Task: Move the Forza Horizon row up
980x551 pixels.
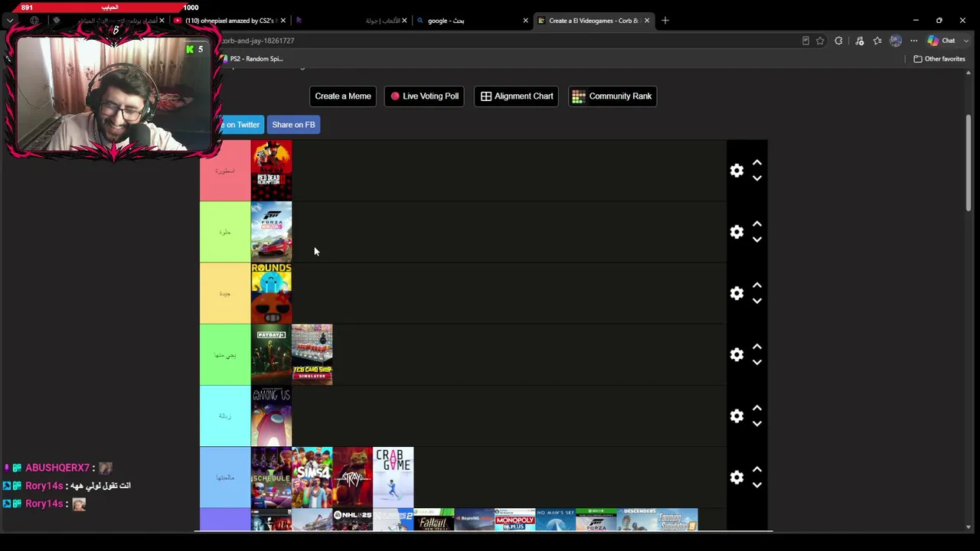Action: [x=757, y=223]
